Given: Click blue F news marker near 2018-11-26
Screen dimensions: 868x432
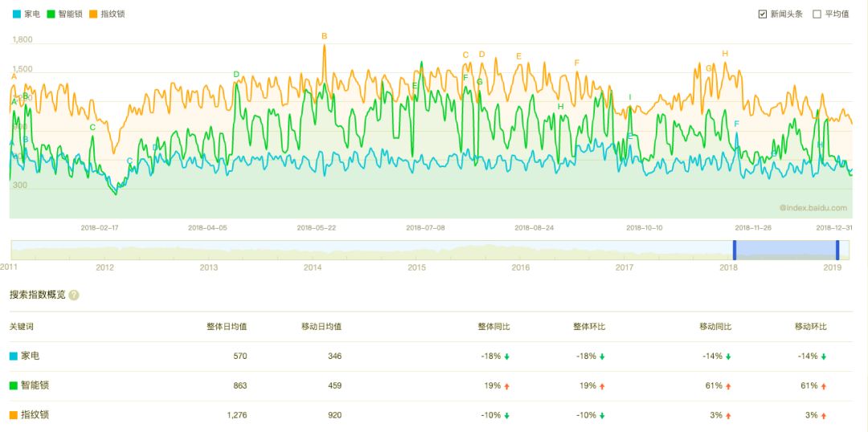Looking at the screenshot, I should tap(736, 124).
